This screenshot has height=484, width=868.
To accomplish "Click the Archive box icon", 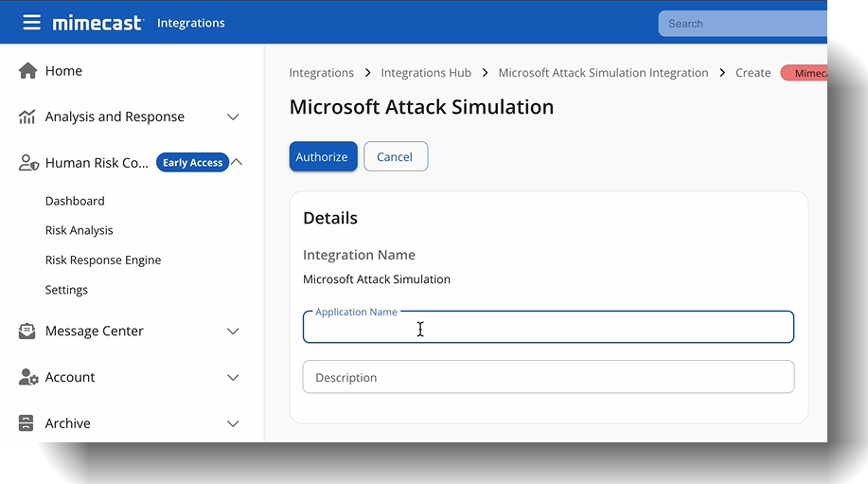I will [x=27, y=423].
